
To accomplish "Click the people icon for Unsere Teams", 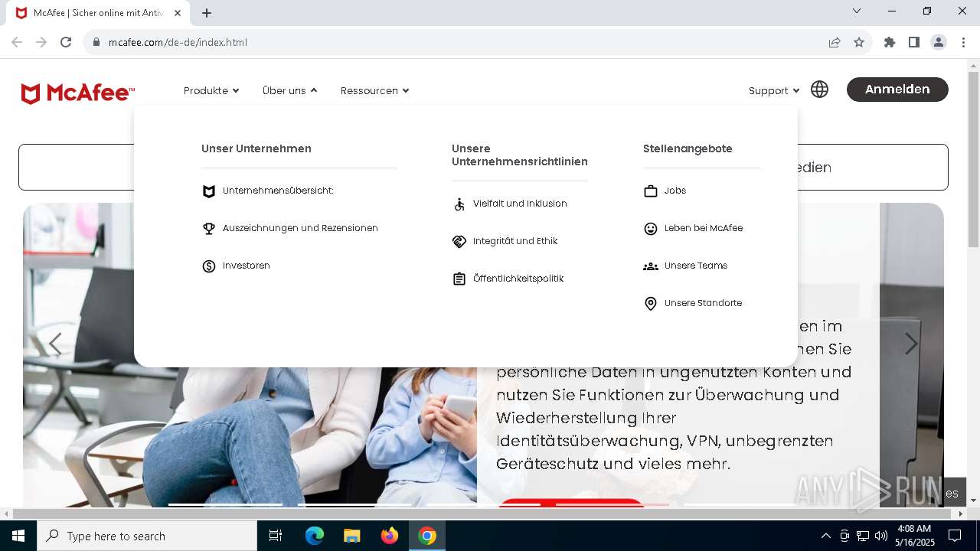I will [x=650, y=266].
